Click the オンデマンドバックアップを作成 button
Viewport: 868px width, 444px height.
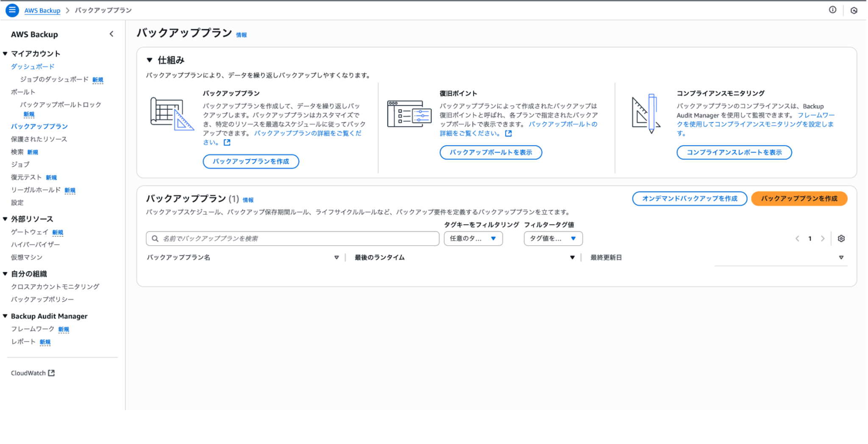(x=690, y=198)
